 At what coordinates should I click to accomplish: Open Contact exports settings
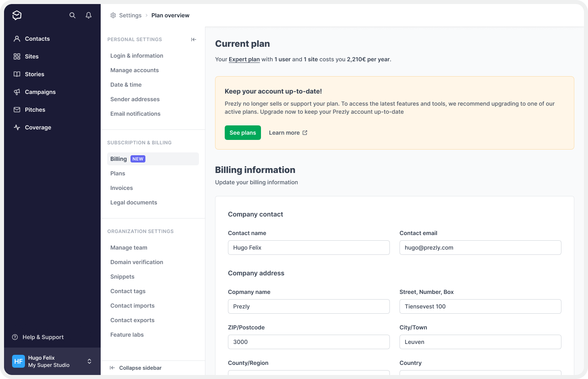click(133, 320)
